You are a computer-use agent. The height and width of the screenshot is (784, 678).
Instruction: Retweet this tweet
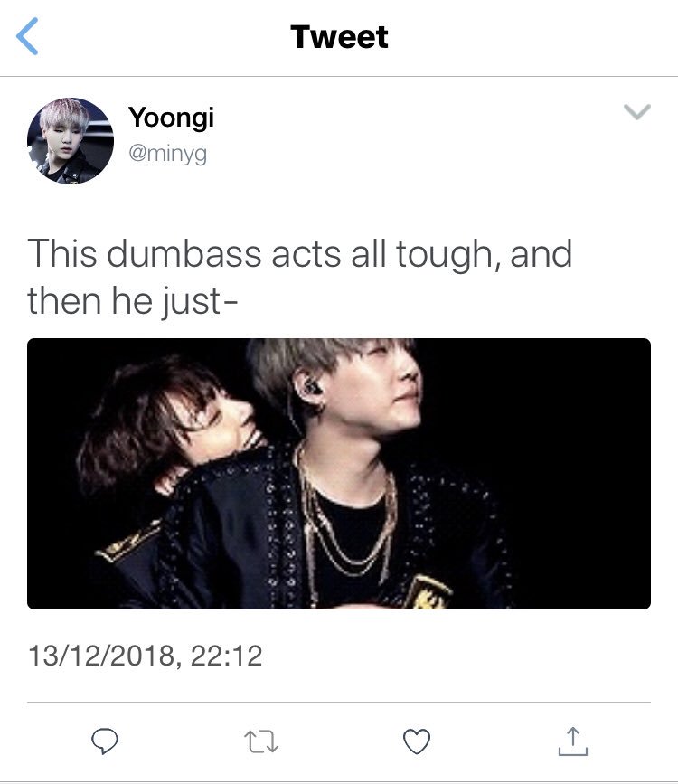tap(261, 741)
